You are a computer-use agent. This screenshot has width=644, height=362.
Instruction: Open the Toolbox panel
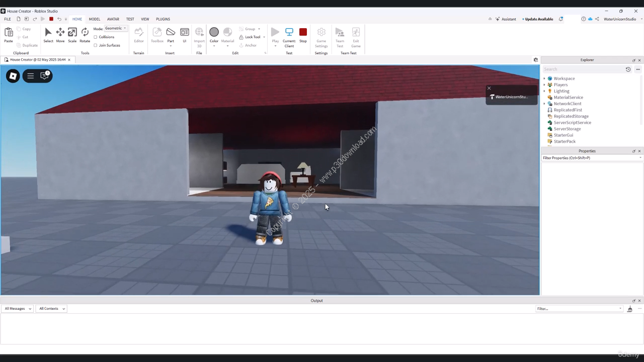click(157, 32)
